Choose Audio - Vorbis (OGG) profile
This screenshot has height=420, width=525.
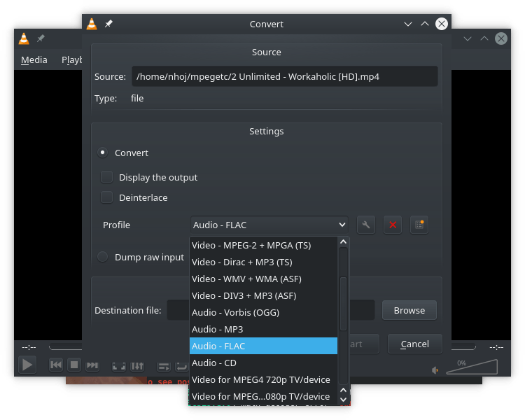tap(263, 312)
